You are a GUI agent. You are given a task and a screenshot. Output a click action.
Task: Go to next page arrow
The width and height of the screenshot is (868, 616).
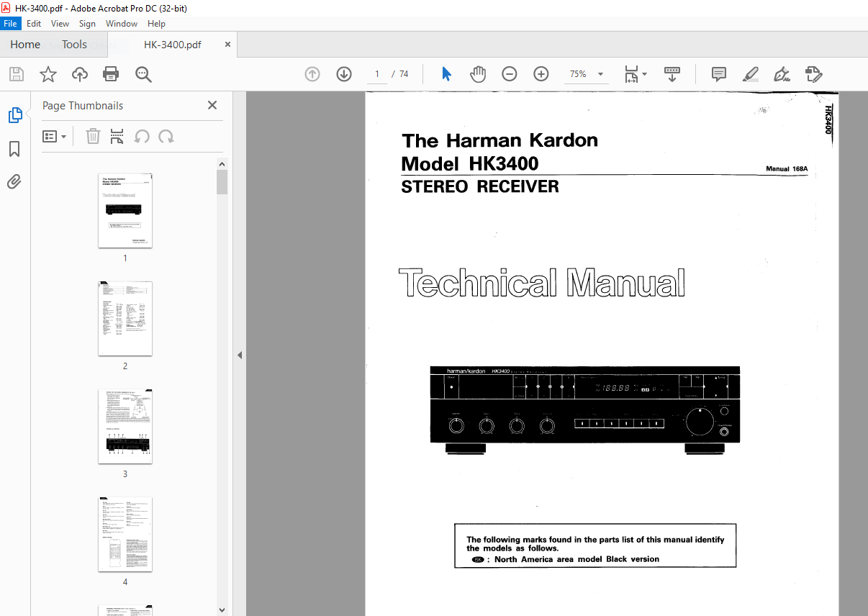click(344, 74)
